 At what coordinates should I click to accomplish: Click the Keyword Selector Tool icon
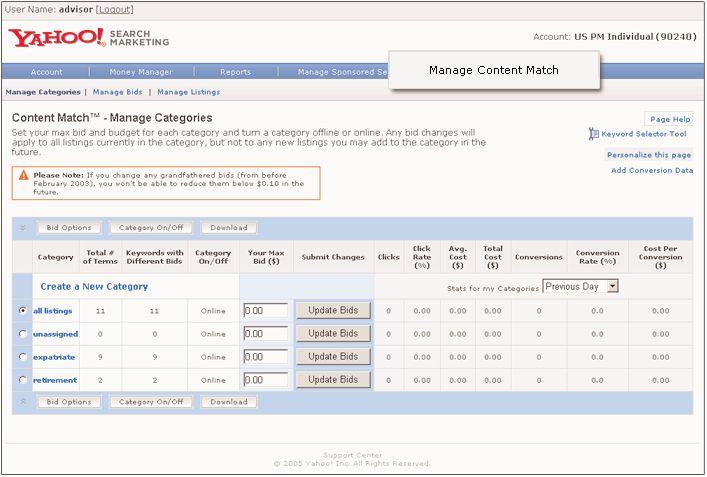pos(594,134)
